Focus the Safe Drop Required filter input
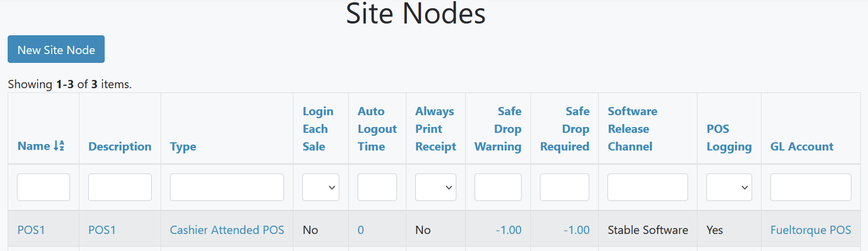The image size is (868, 251). (x=565, y=187)
